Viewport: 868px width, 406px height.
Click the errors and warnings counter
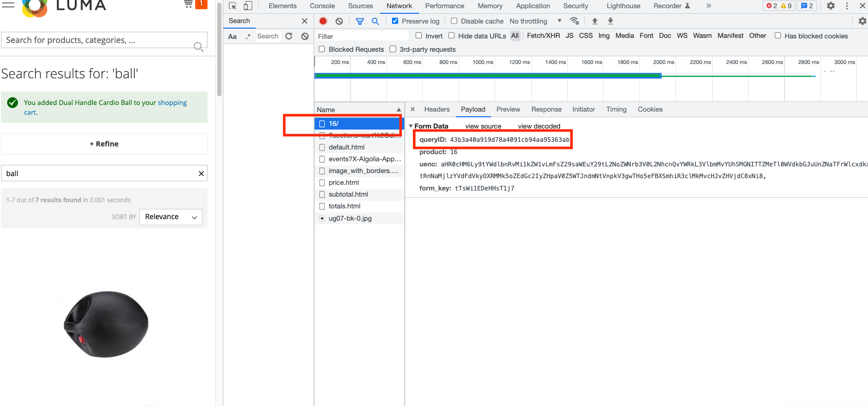pyautogui.click(x=779, y=6)
